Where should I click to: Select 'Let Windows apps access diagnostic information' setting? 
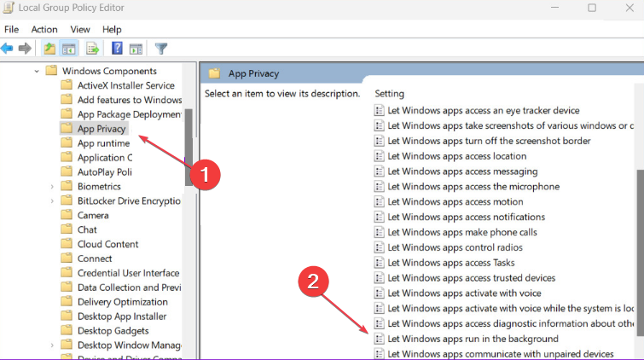(x=511, y=323)
